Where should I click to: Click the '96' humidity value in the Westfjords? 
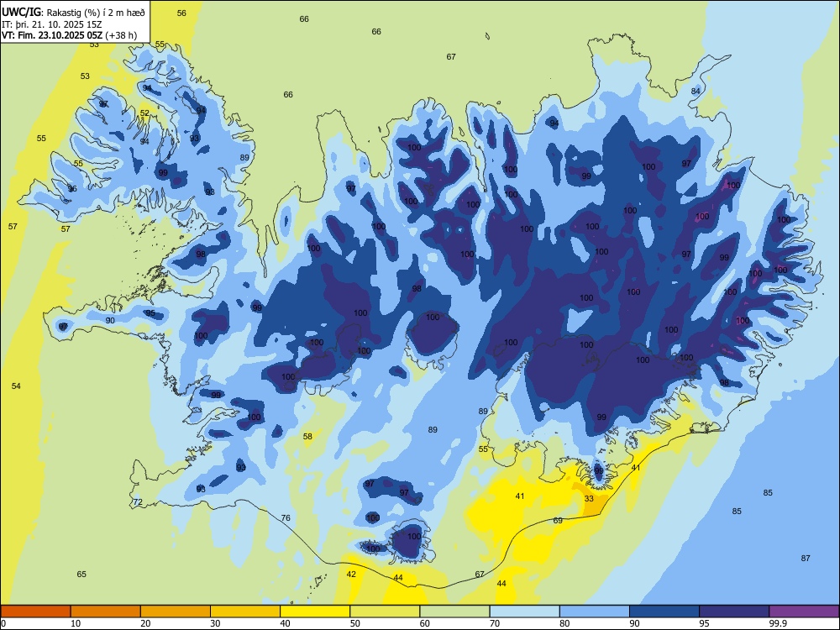(71, 188)
